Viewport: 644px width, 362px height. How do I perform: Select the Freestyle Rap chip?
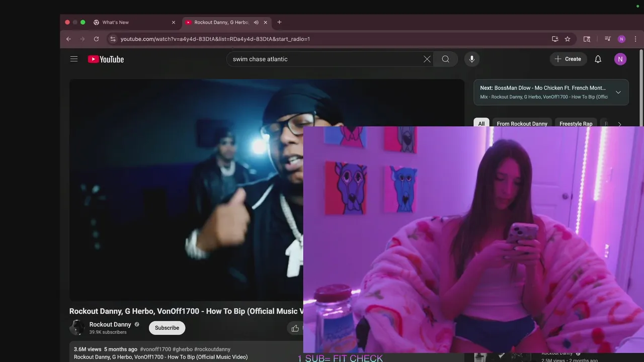(576, 124)
